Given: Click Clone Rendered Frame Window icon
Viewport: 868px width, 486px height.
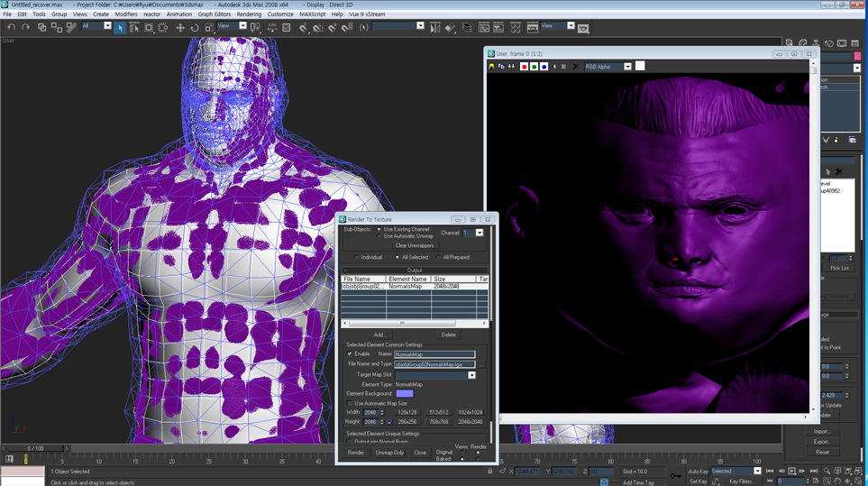Looking at the screenshot, I should click(501, 67).
